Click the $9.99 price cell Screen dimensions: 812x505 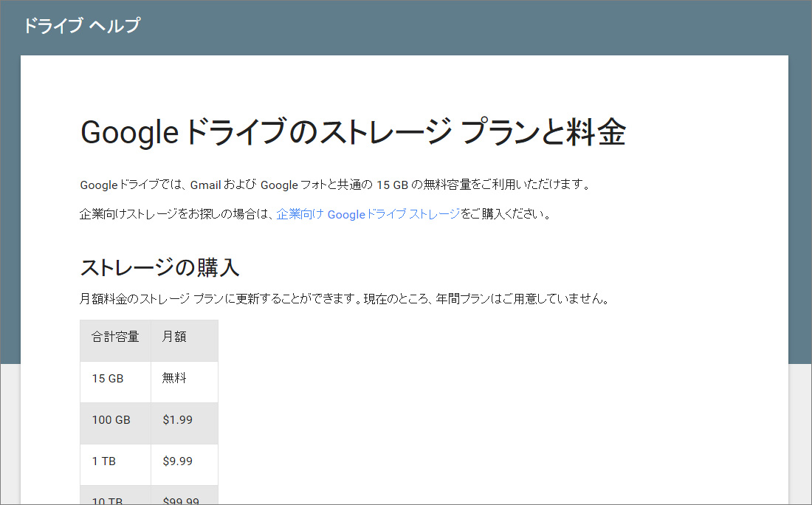click(x=185, y=464)
